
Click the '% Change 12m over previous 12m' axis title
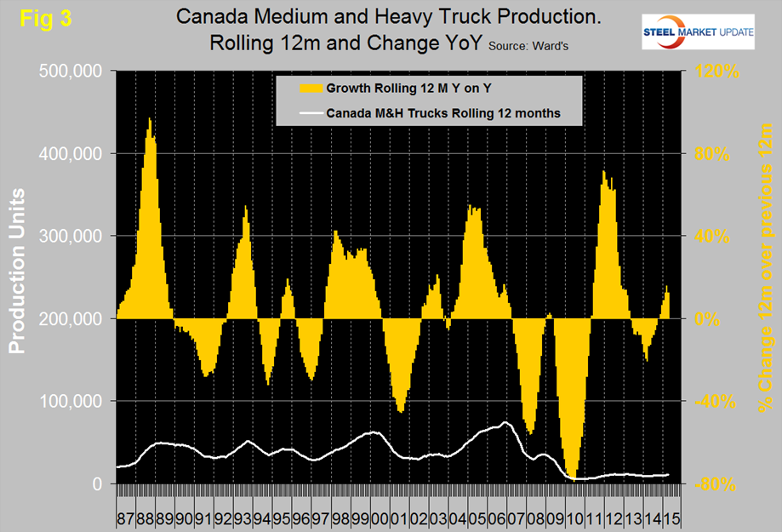point(762,277)
